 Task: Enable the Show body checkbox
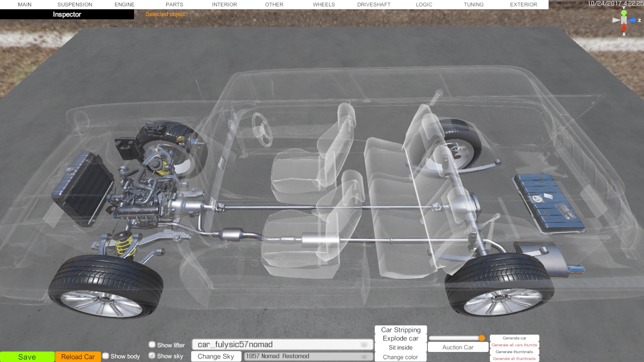click(x=106, y=356)
